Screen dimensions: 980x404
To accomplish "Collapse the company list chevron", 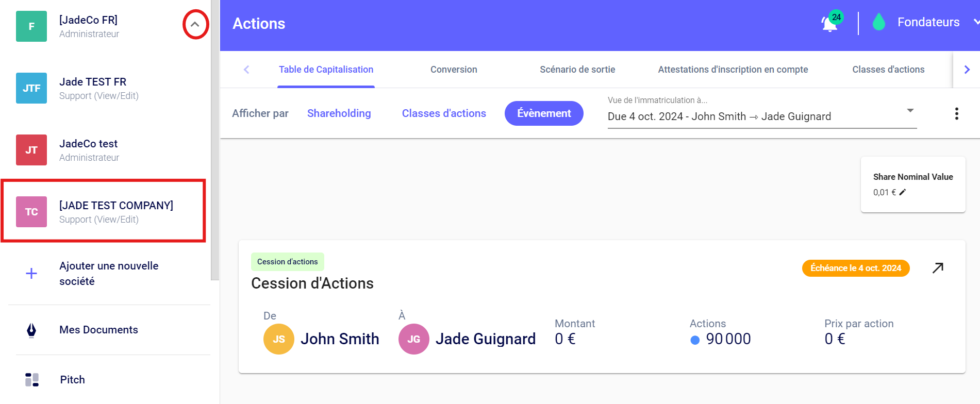I will coord(195,24).
